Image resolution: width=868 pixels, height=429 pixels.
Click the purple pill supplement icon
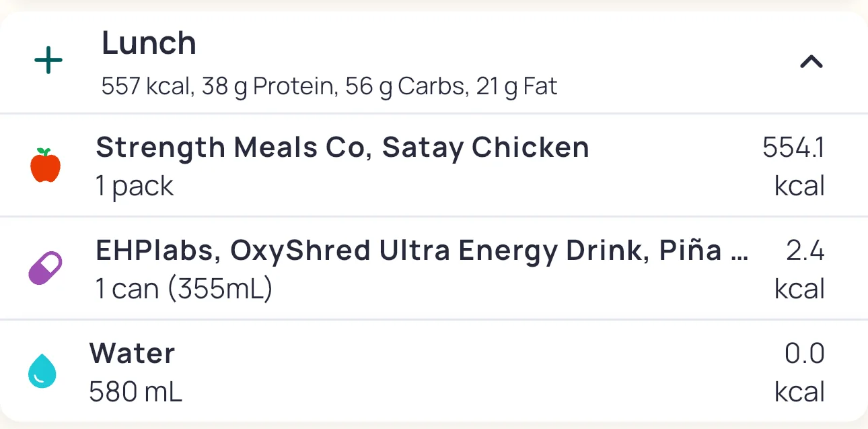click(46, 268)
